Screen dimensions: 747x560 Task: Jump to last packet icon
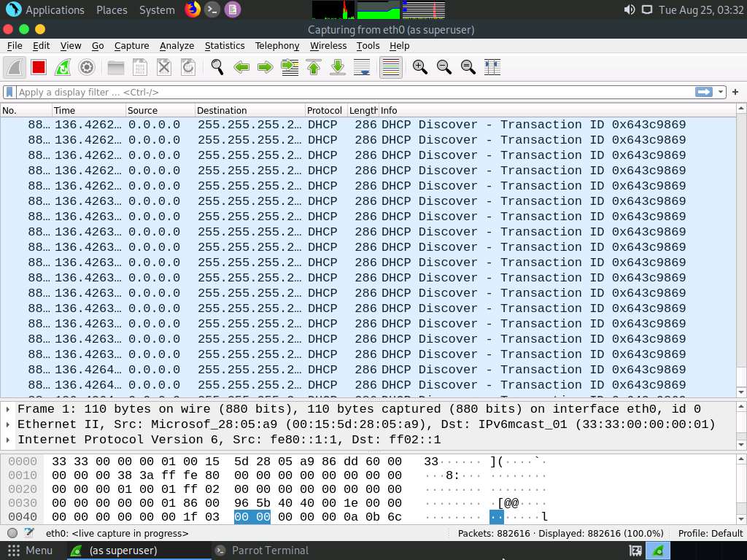click(338, 67)
